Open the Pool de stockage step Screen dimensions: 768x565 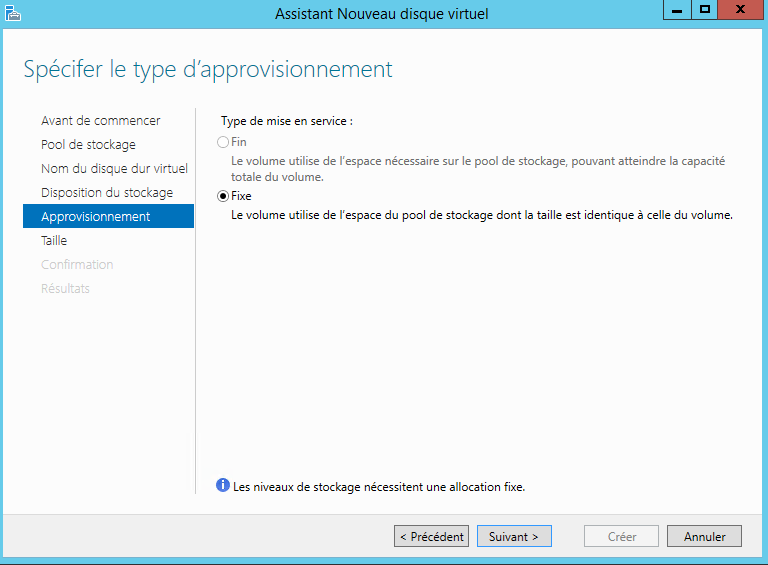pyautogui.click(x=89, y=144)
